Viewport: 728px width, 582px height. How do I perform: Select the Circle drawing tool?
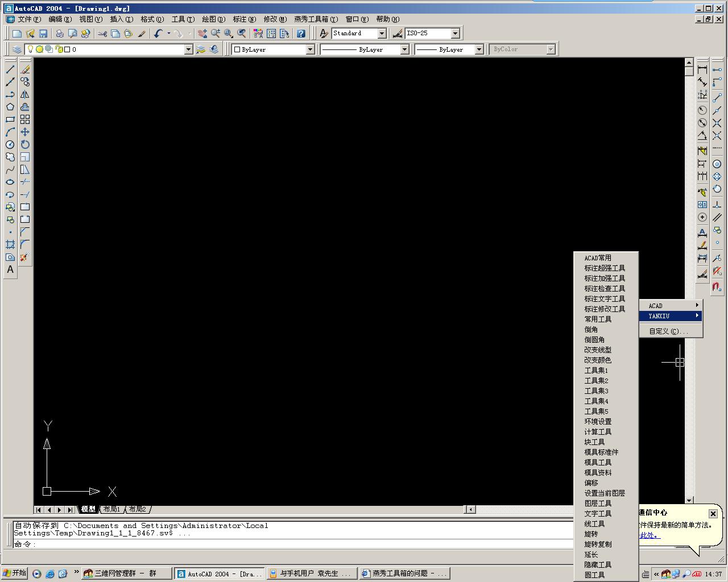pyautogui.click(x=10, y=144)
